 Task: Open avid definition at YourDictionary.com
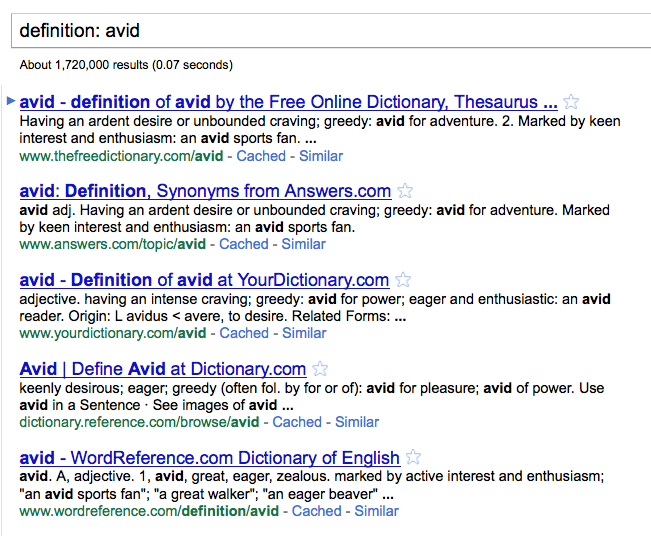tap(204, 280)
